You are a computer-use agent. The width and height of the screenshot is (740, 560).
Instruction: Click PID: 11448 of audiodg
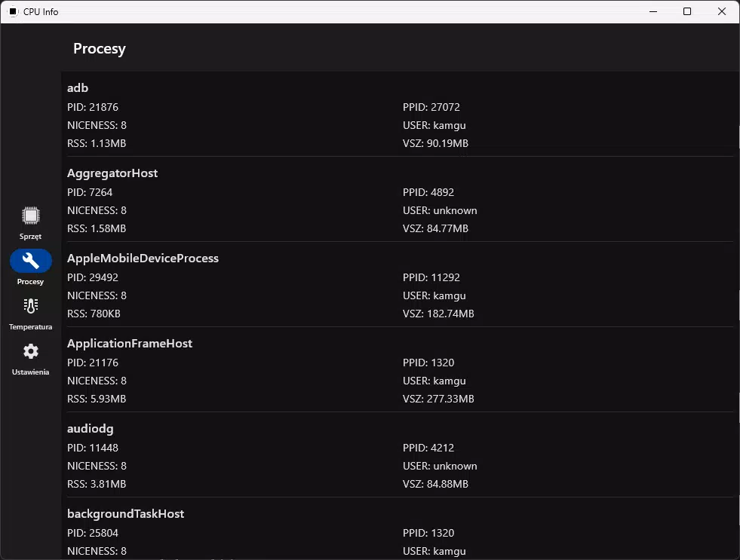pos(93,448)
